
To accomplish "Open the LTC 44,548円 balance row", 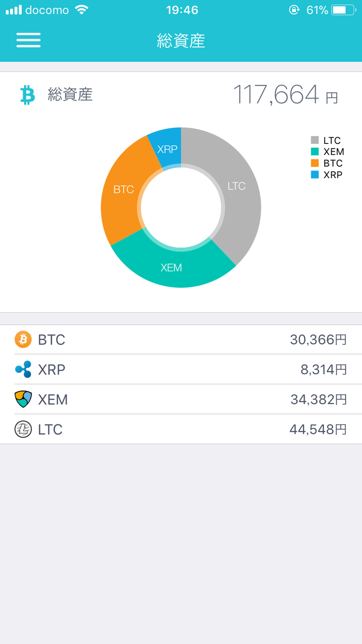I will click(181, 429).
